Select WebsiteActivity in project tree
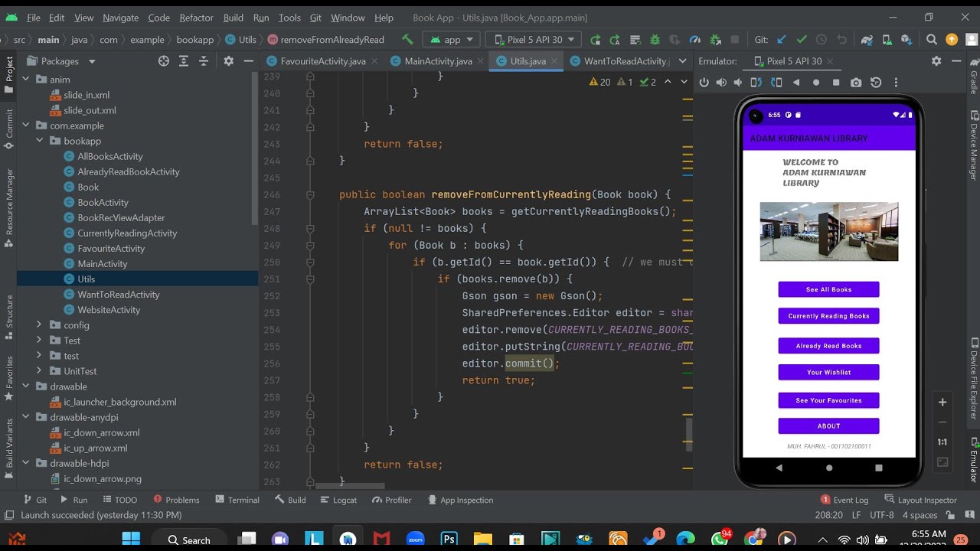 click(x=109, y=310)
